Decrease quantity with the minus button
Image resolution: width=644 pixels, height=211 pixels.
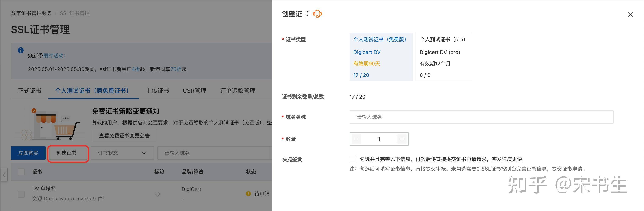356,139
